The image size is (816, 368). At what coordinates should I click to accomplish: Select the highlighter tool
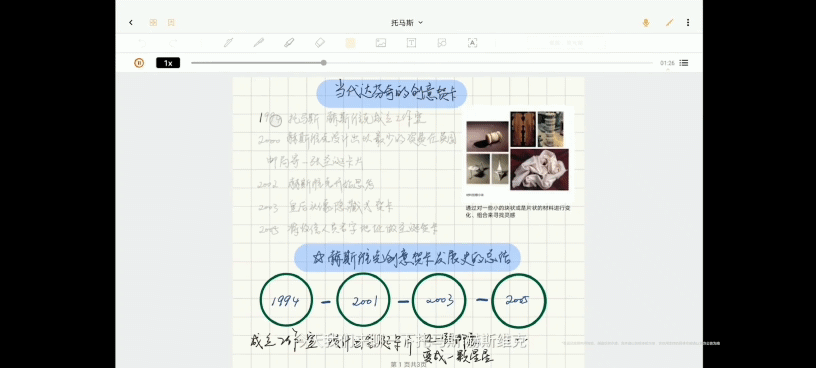(289, 43)
